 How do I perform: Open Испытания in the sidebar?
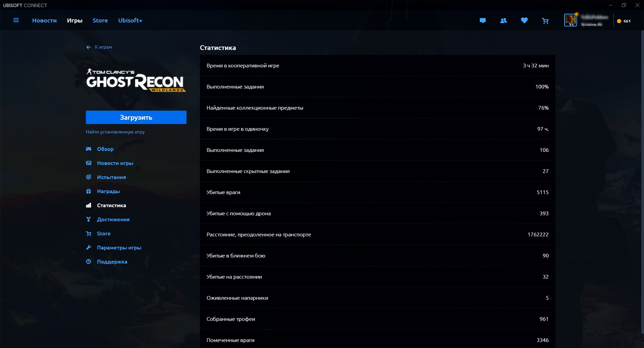(111, 177)
